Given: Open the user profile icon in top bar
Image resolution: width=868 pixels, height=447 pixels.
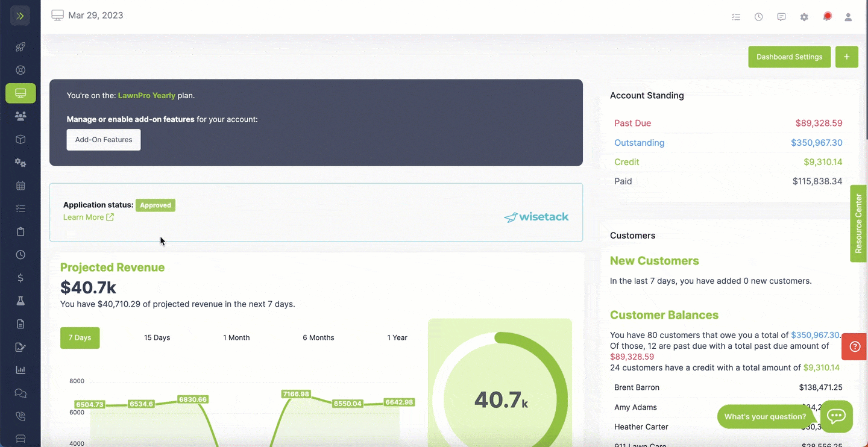Looking at the screenshot, I should point(848,17).
